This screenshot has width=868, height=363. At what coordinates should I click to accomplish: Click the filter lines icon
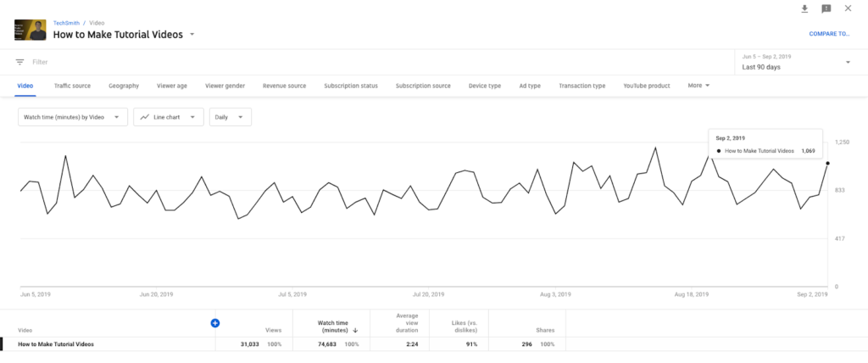(x=19, y=62)
